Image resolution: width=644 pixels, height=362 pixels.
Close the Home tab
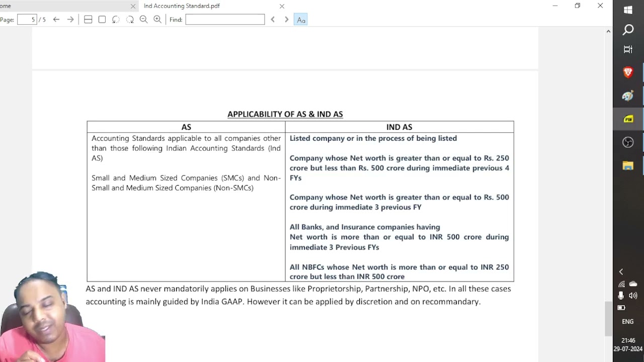133,6
